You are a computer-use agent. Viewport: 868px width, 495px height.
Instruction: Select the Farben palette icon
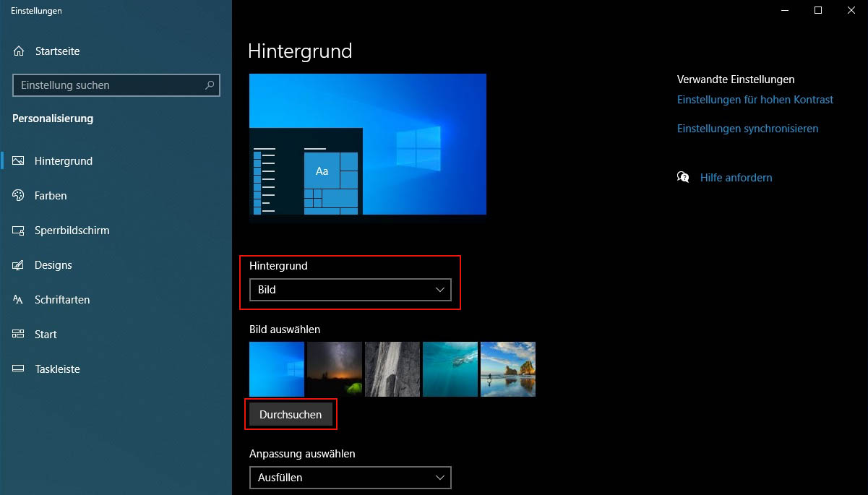(19, 196)
